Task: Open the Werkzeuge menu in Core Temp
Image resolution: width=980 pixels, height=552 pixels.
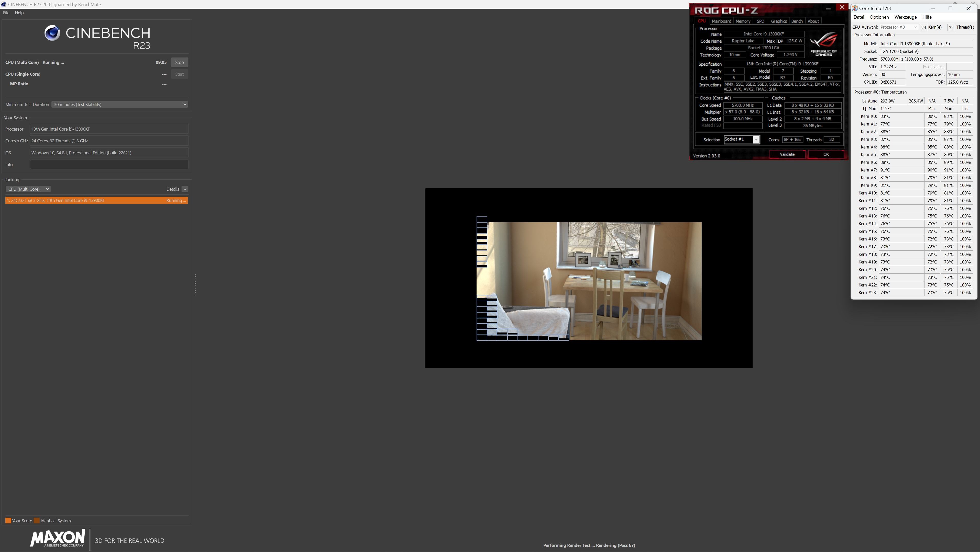Action: tap(905, 17)
